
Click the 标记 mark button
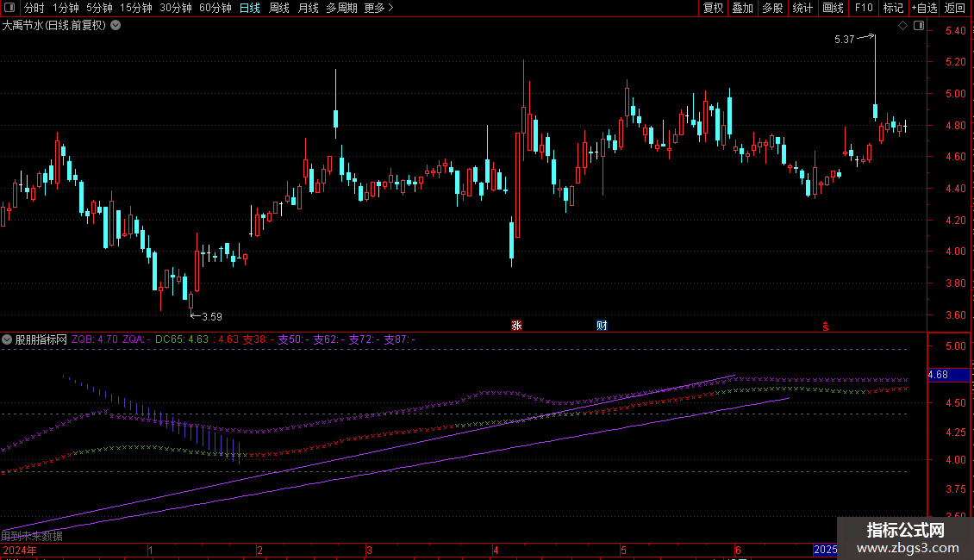[x=893, y=8]
